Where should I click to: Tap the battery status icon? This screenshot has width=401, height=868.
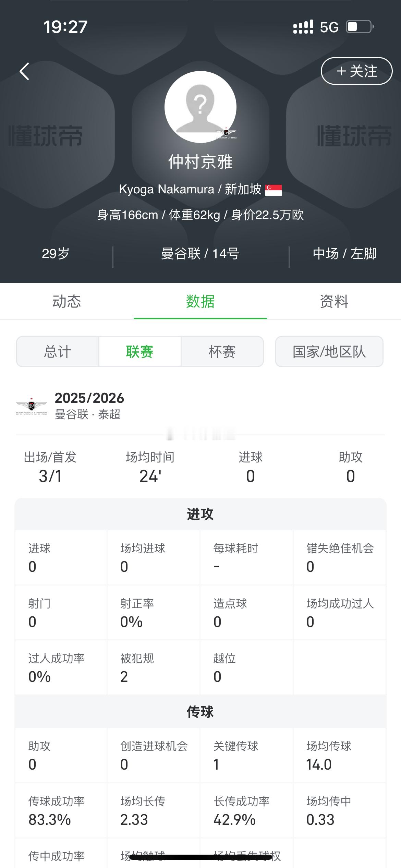359,27
